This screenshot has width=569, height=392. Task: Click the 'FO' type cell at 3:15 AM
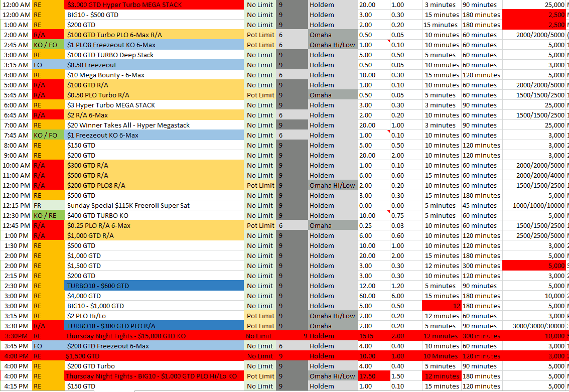click(48, 65)
